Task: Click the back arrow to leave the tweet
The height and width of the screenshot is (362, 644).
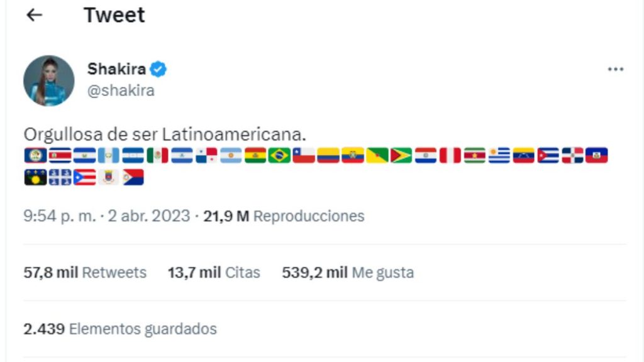Action: (35, 14)
